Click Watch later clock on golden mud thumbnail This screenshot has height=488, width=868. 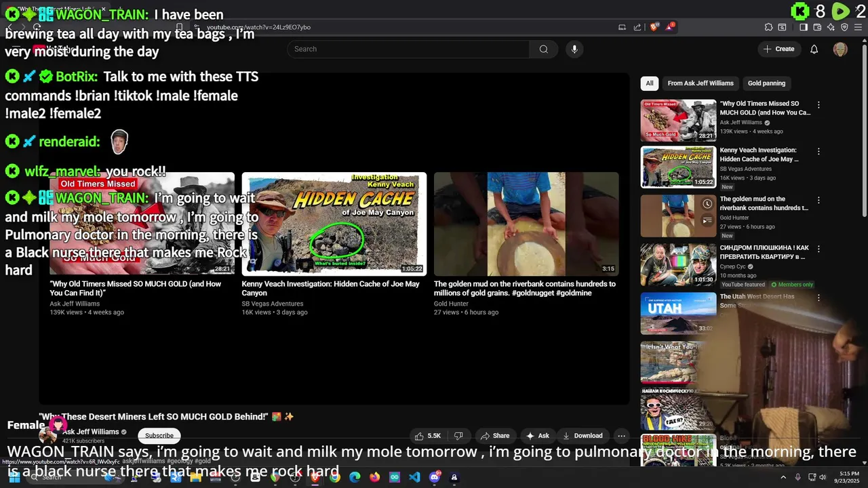[707, 204]
